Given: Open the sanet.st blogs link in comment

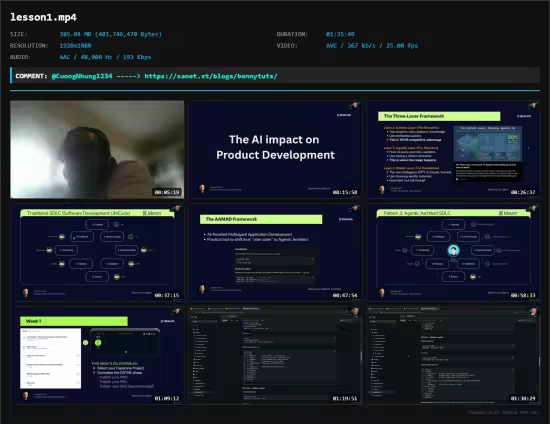Looking at the screenshot, I should tap(211, 76).
